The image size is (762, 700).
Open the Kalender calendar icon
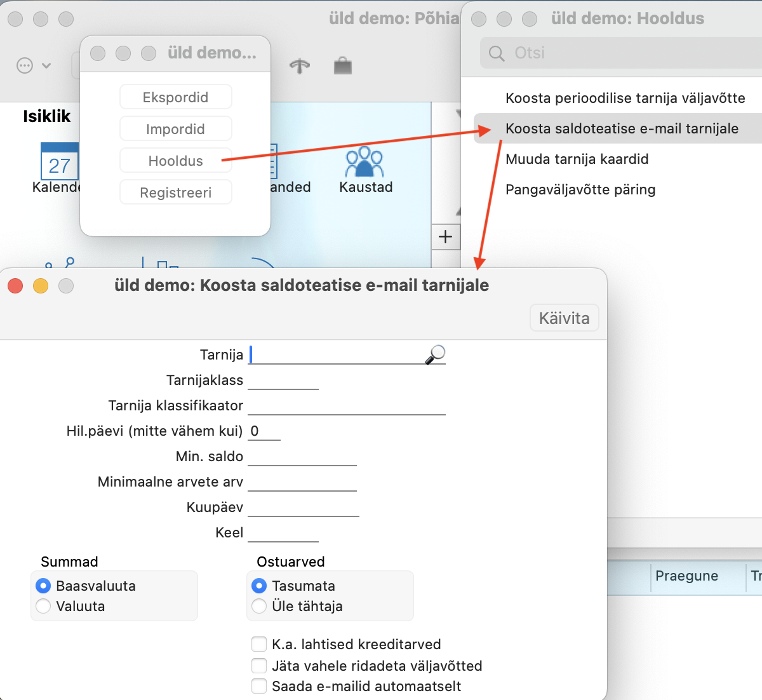pyautogui.click(x=58, y=163)
